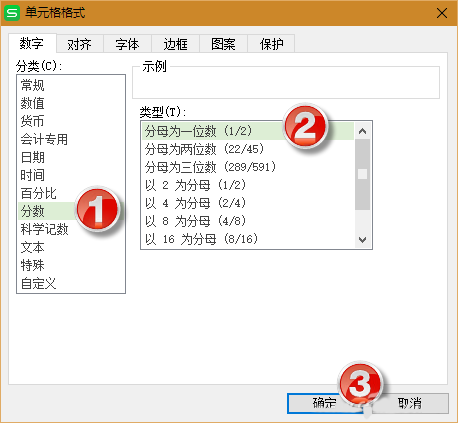This screenshot has width=458, height=423.
Task: Go to the 保护 tab
Action: point(271,44)
